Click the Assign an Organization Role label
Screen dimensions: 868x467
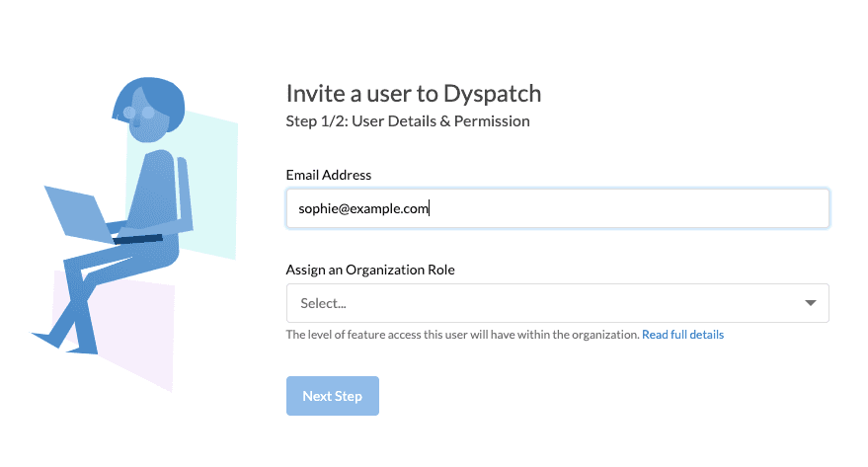pos(370,270)
